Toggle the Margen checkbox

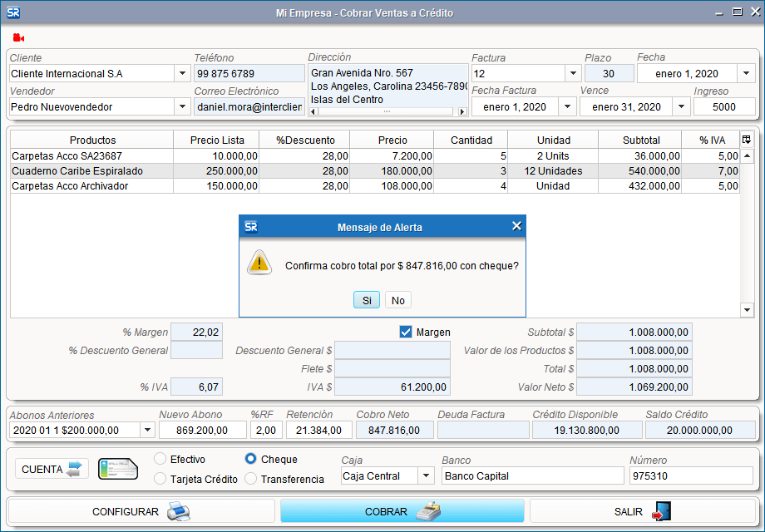(406, 332)
